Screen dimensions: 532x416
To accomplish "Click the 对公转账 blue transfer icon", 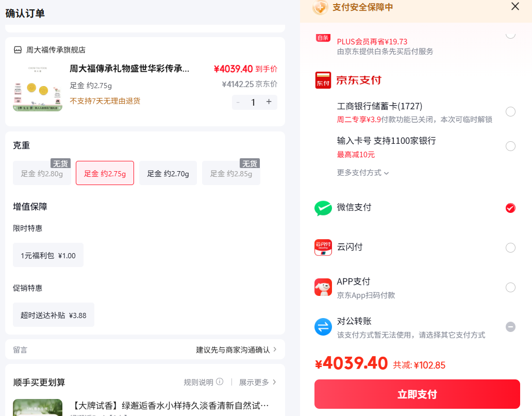I will (323, 327).
